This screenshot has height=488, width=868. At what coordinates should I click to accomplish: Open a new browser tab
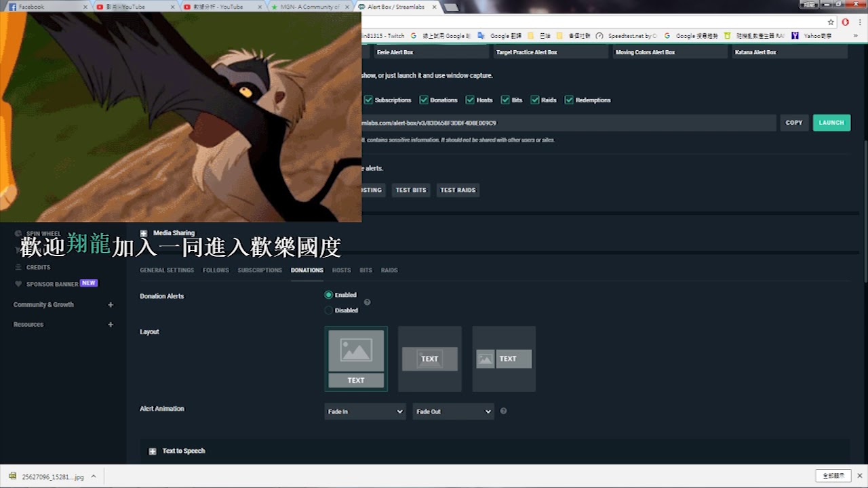click(x=451, y=7)
